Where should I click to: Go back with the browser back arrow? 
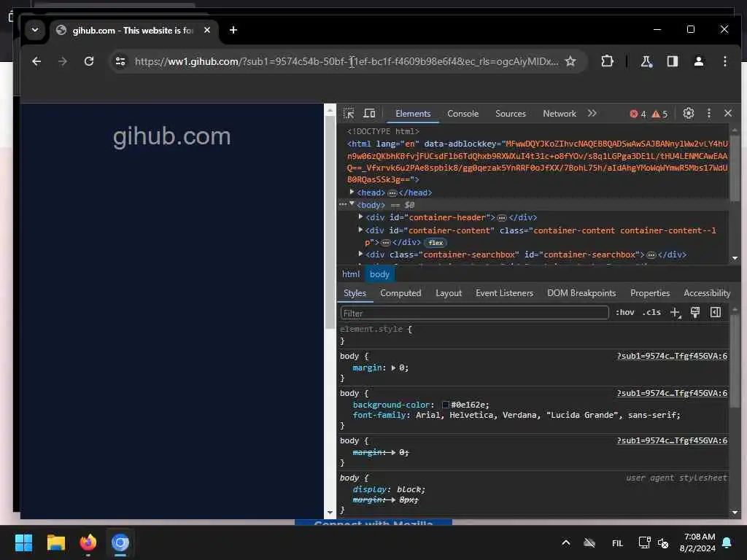pos(36,61)
